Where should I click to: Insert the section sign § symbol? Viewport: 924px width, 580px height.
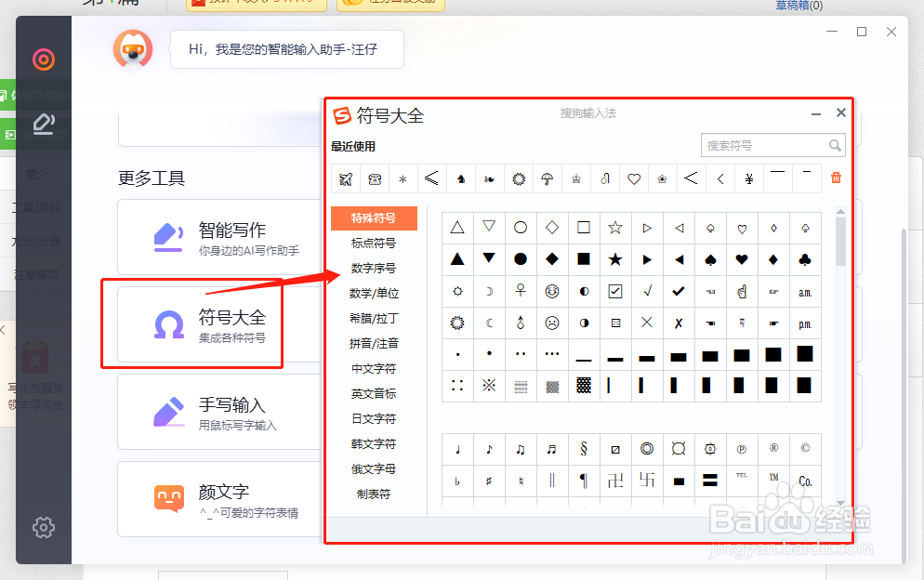point(584,449)
